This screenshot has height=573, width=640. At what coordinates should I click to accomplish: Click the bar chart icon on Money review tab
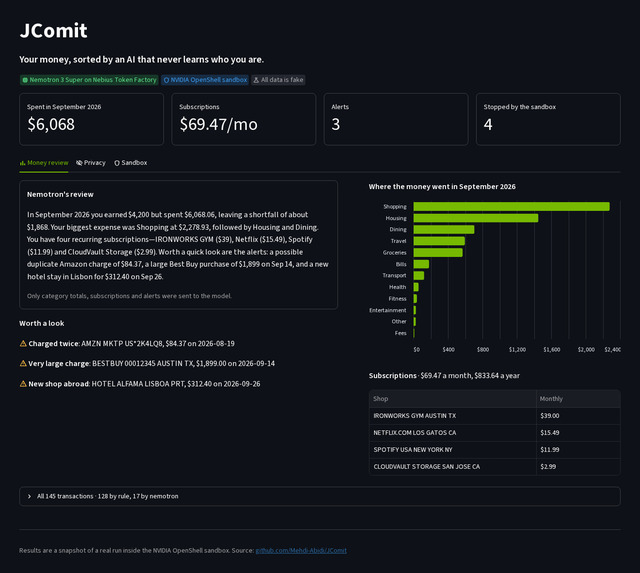point(22,163)
